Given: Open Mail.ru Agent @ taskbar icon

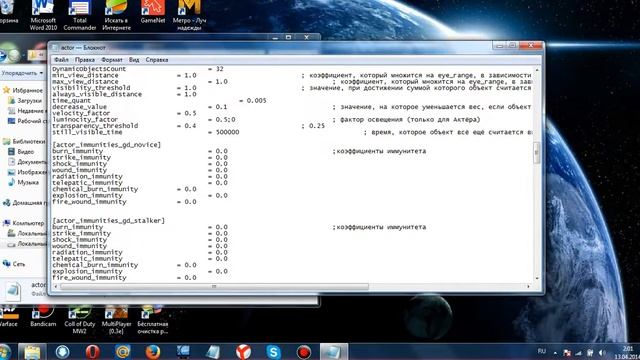Looking at the screenshot, I should tap(123, 352).
